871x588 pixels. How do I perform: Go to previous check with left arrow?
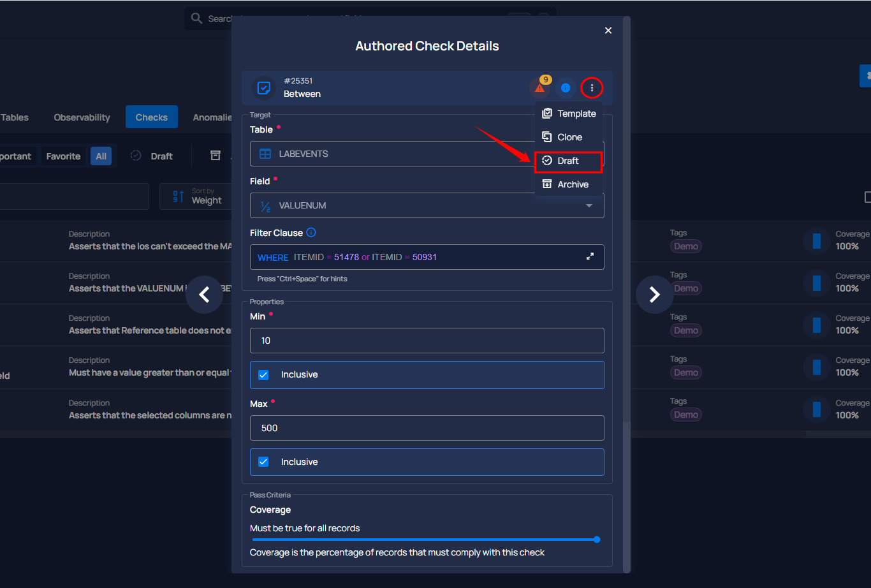204,295
